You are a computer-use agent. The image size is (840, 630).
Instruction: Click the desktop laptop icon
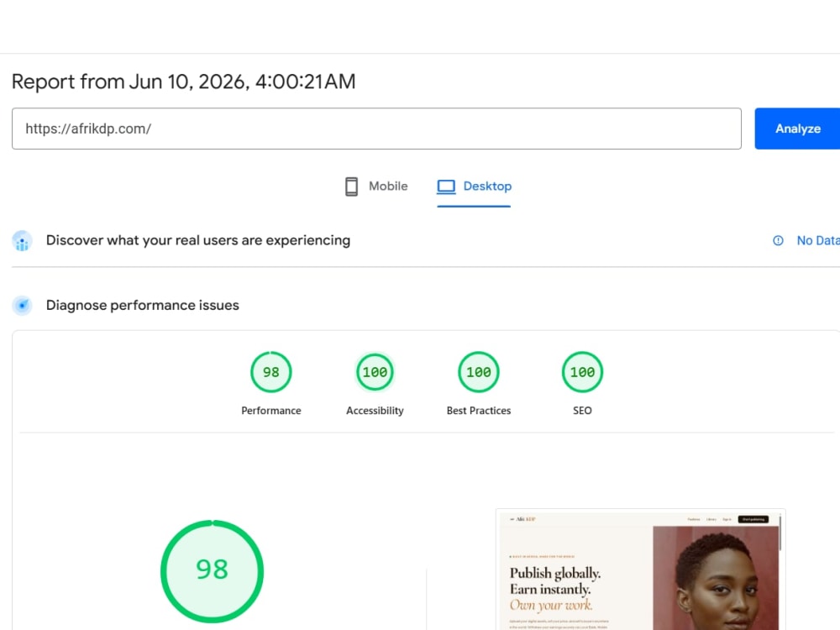(446, 186)
